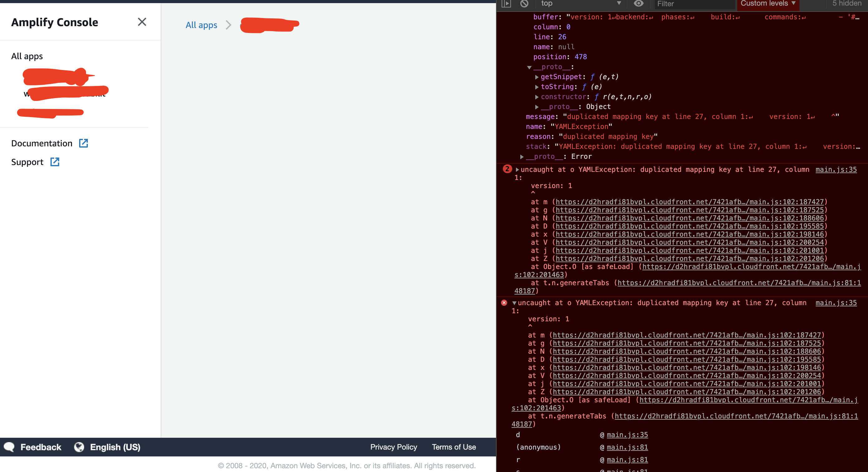The height and width of the screenshot is (472, 868).
Task: Select the column: 0 property
Action: (x=551, y=27)
